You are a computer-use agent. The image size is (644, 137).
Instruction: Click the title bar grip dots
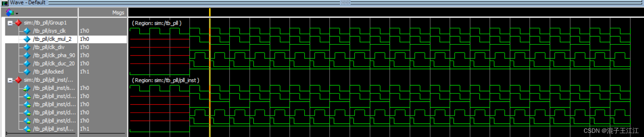click(x=345, y=2)
